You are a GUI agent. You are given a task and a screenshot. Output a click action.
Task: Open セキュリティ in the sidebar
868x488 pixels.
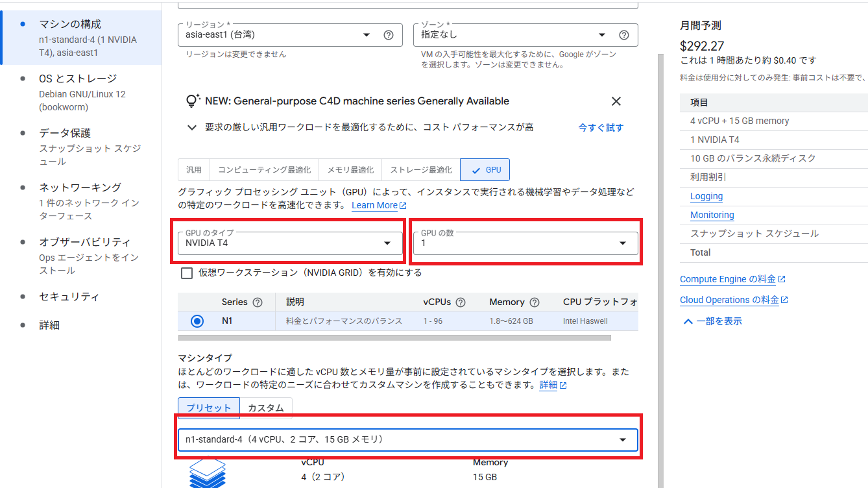[x=81, y=297]
